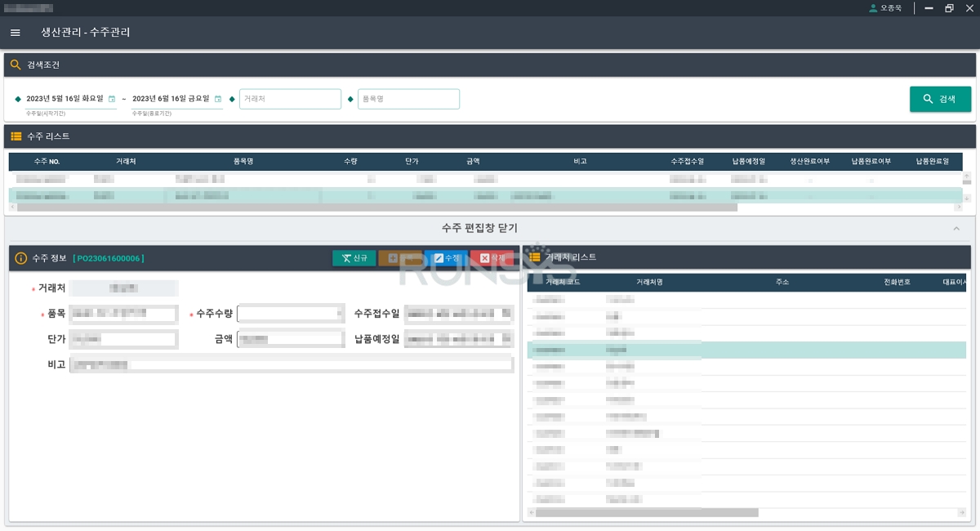Click the collapse chevron on the edit bar
Screen dimensions: 980x531
point(956,229)
